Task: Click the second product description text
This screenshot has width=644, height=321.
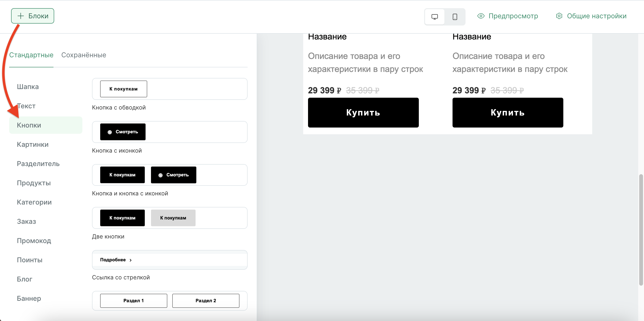Action: pos(510,63)
